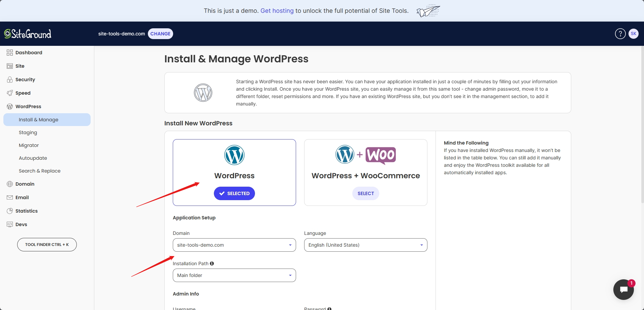Click the page vertical scrollbar
This screenshot has width=644, height=310.
click(642, 125)
